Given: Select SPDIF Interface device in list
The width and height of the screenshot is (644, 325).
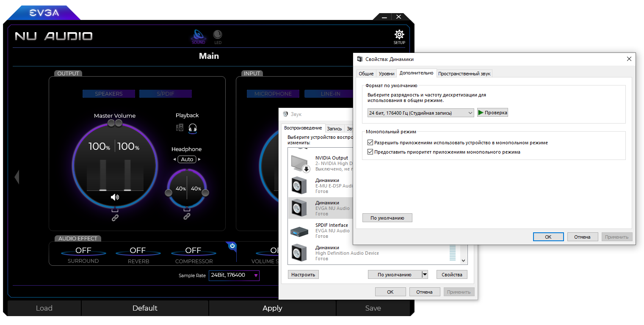Looking at the screenshot, I should (320, 231).
